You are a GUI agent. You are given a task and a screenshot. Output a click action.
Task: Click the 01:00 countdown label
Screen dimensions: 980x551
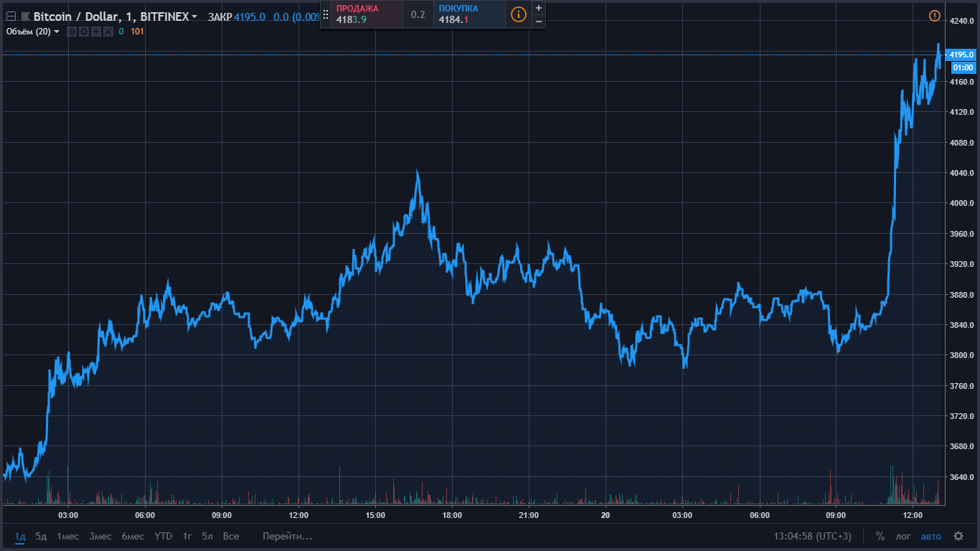[963, 67]
